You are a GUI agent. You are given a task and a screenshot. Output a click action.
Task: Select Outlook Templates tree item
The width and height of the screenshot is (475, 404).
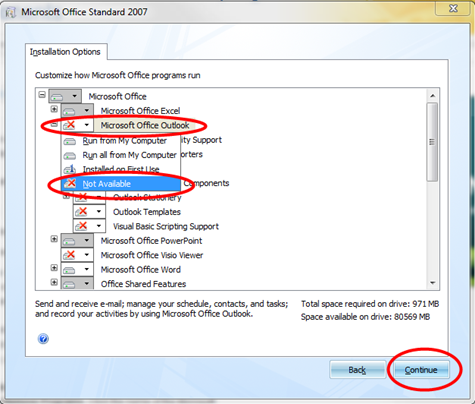(147, 212)
